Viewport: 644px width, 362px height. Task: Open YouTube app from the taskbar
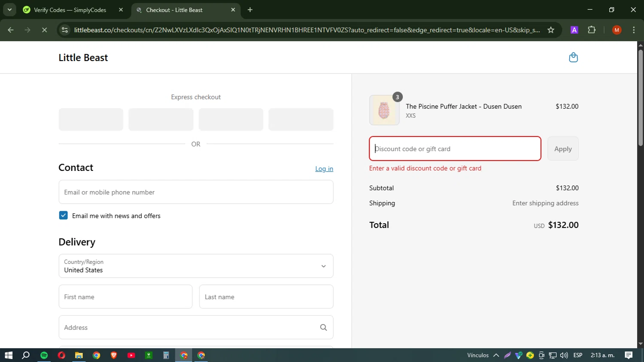131,355
